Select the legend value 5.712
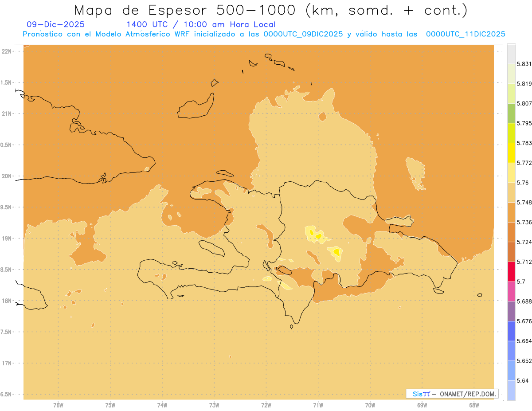 (524, 262)
